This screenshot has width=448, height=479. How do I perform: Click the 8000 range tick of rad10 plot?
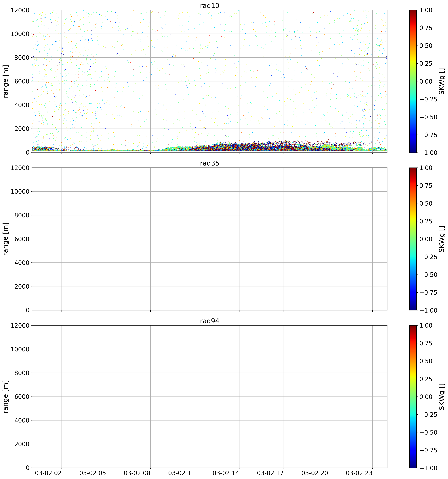tap(22, 58)
